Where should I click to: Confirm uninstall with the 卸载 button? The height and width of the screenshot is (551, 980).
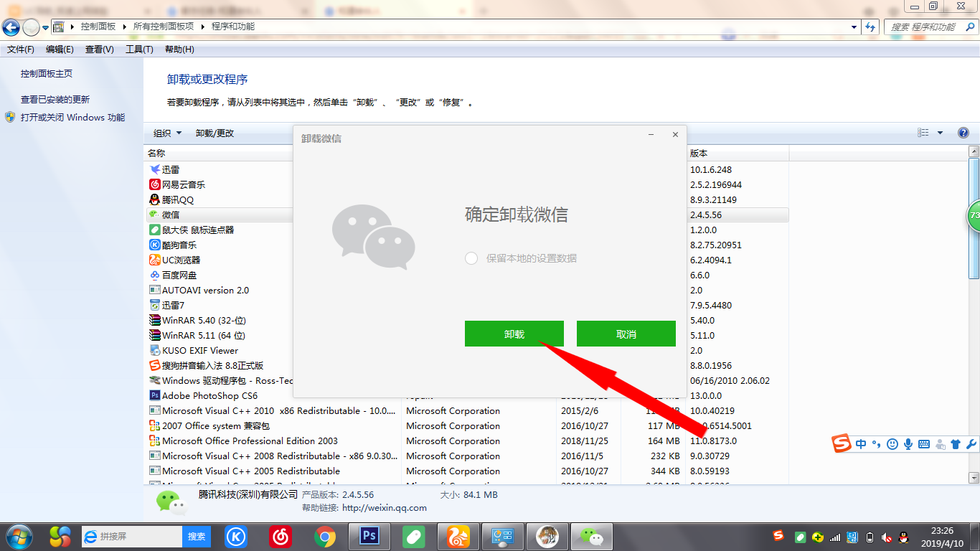pyautogui.click(x=514, y=333)
